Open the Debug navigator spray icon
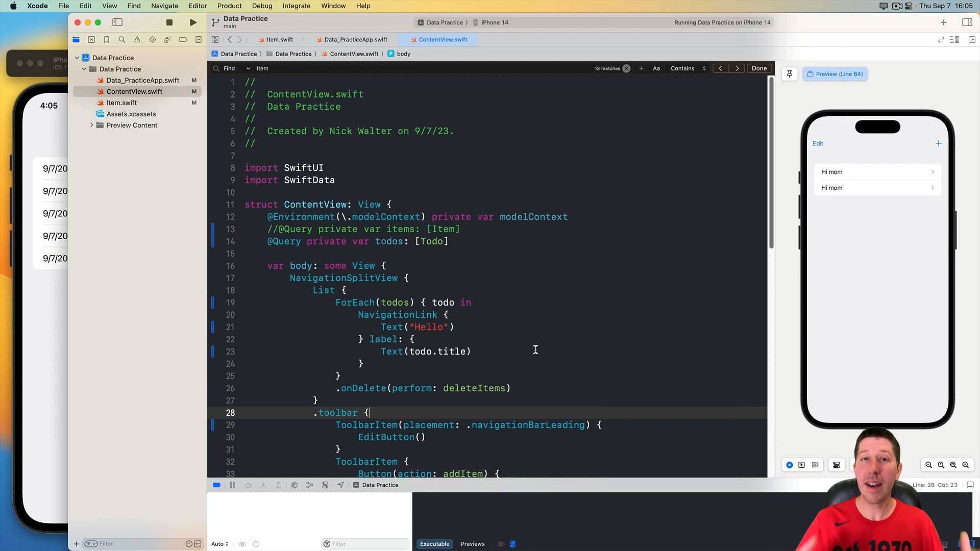This screenshot has height=551, width=980. [167, 40]
